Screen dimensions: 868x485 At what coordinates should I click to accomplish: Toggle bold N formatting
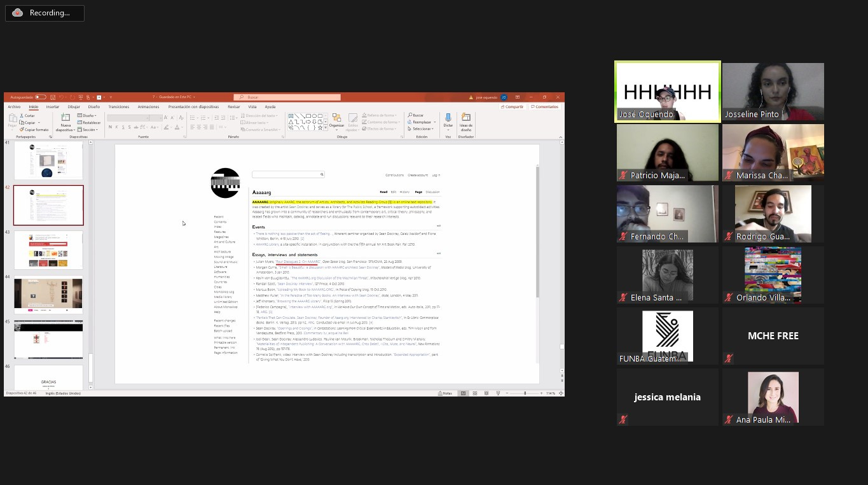click(110, 127)
